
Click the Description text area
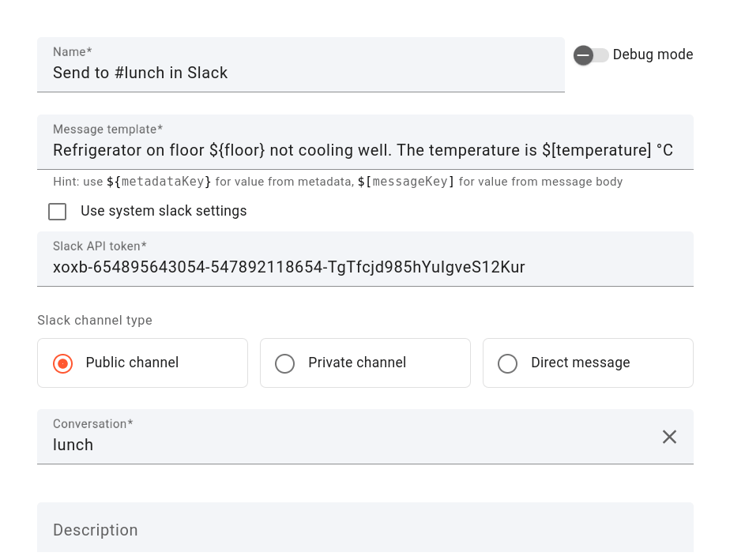tap(363, 530)
